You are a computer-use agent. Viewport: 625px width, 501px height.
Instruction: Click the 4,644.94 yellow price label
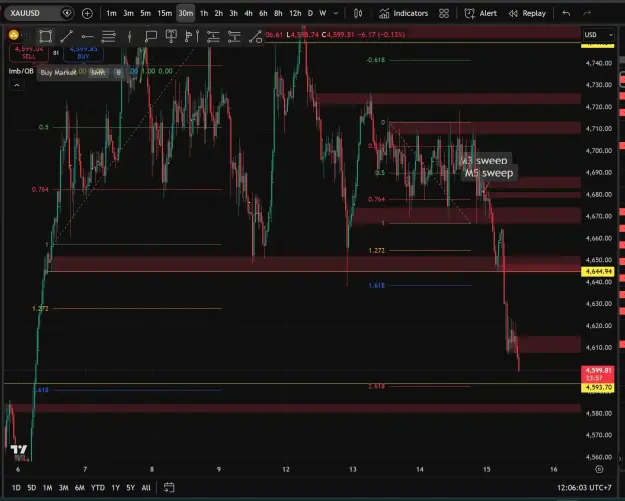(598, 271)
